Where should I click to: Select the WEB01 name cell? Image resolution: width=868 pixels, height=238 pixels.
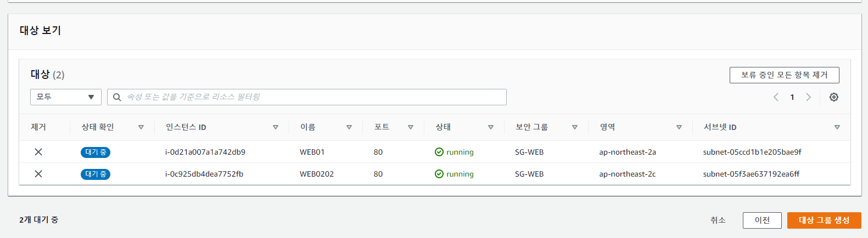[312, 152]
